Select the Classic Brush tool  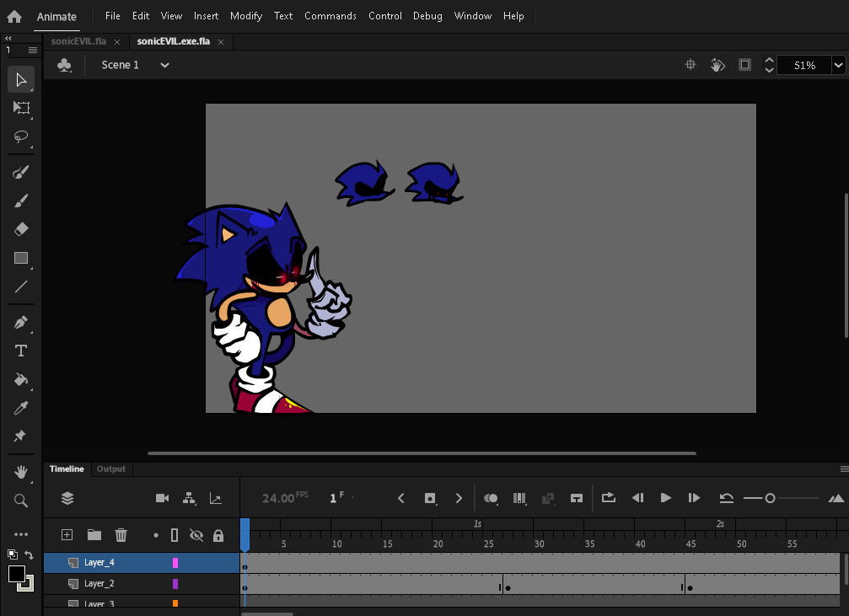(20, 200)
